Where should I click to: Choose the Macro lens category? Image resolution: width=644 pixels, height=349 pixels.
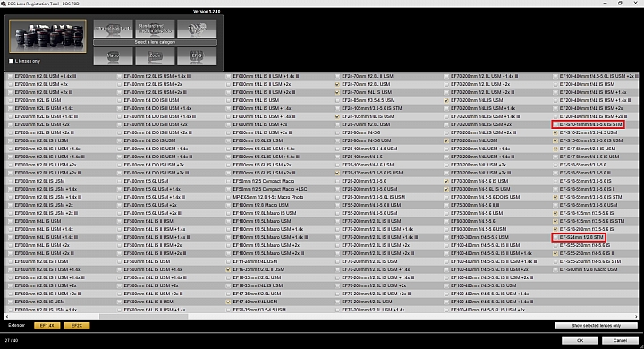pyautogui.click(x=114, y=55)
